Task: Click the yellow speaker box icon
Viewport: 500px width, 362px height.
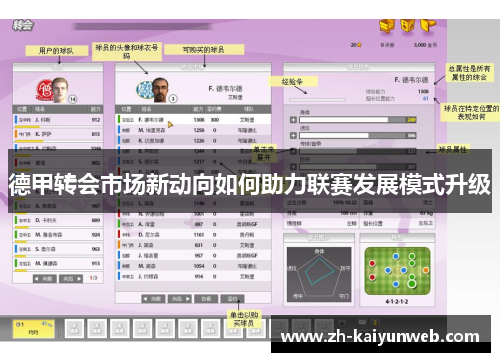Action: [x=407, y=25]
